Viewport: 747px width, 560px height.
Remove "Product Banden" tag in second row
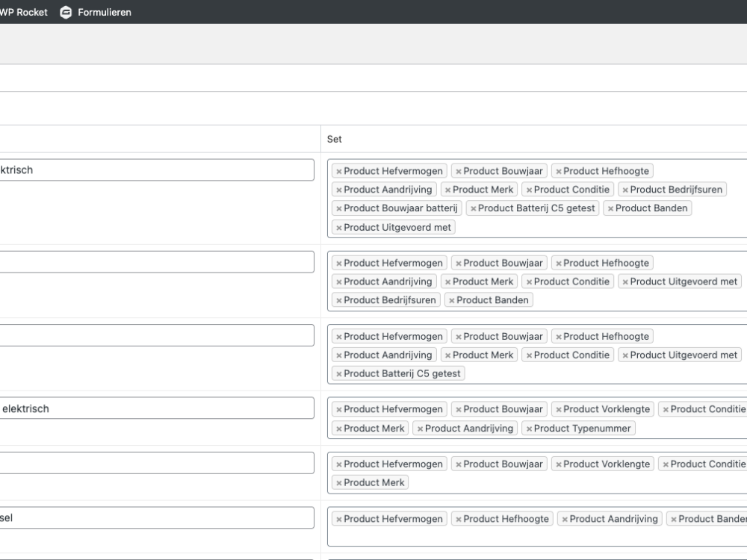pos(452,301)
